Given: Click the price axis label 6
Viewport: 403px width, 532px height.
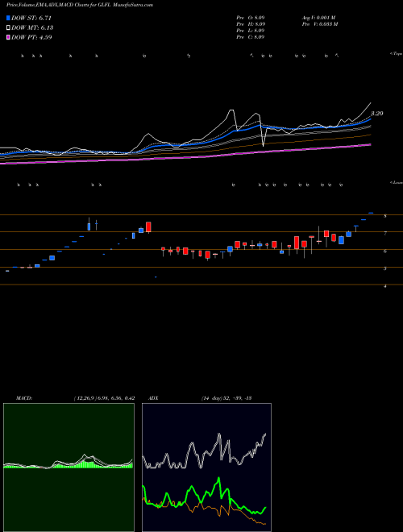Looking at the screenshot, I should [x=385, y=251].
